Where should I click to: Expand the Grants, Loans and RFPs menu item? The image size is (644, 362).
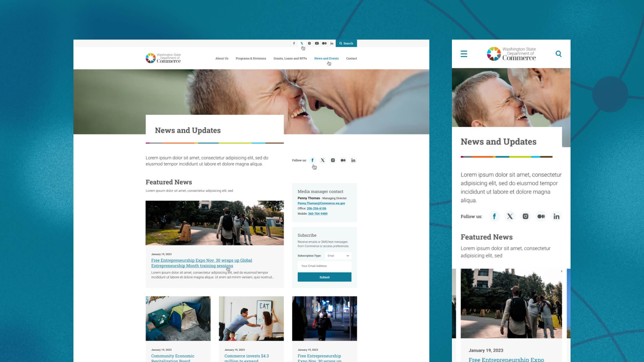click(x=290, y=59)
